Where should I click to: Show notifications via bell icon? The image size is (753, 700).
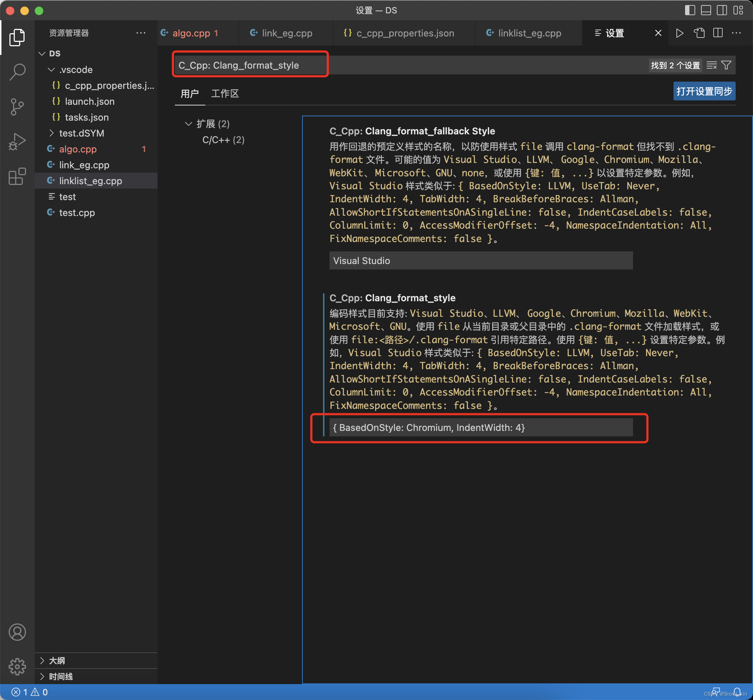coord(737,692)
